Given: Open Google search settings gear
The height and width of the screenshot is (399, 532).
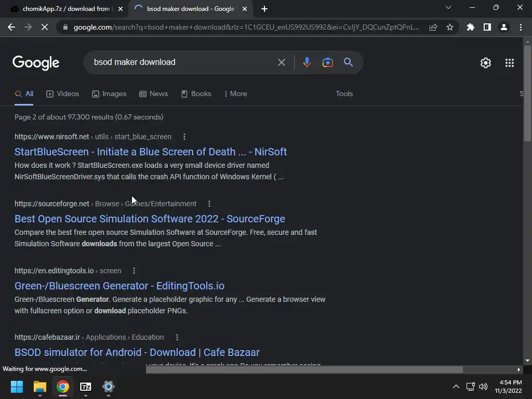Looking at the screenshot, I should tap(486, 63).
